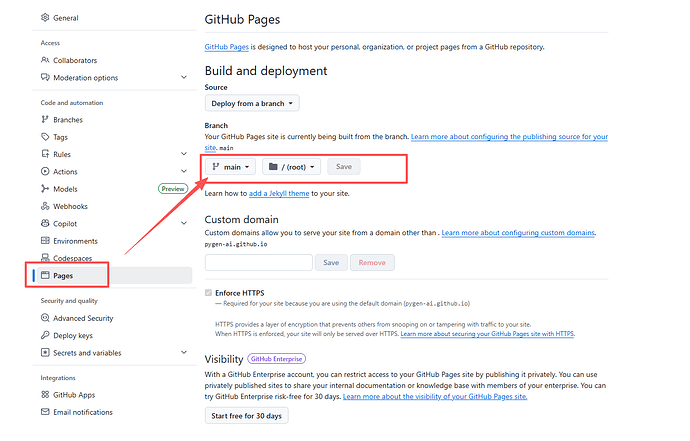Click the Moderation options speech bubble icon
Screen dimensions: 690x441
45,77
